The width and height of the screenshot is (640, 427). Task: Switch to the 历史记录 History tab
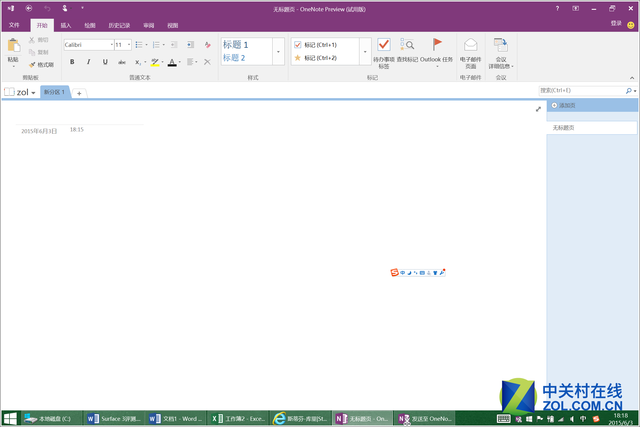(x=119, y=25)
